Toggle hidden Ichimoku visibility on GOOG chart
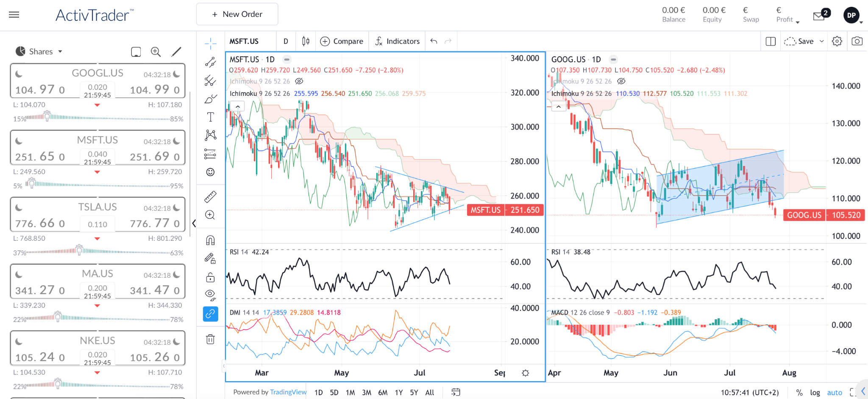The image size is (868, 399). (x=621, y=81)
